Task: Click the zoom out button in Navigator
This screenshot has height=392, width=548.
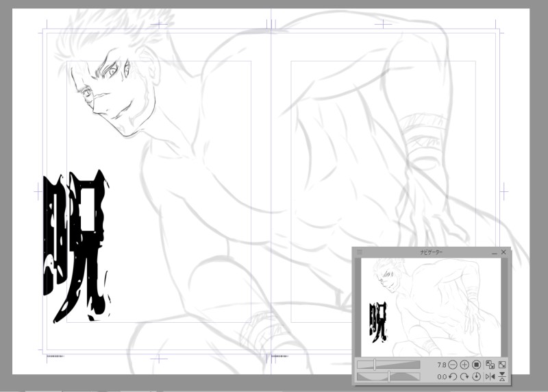Action: click(x=453, y=365)
